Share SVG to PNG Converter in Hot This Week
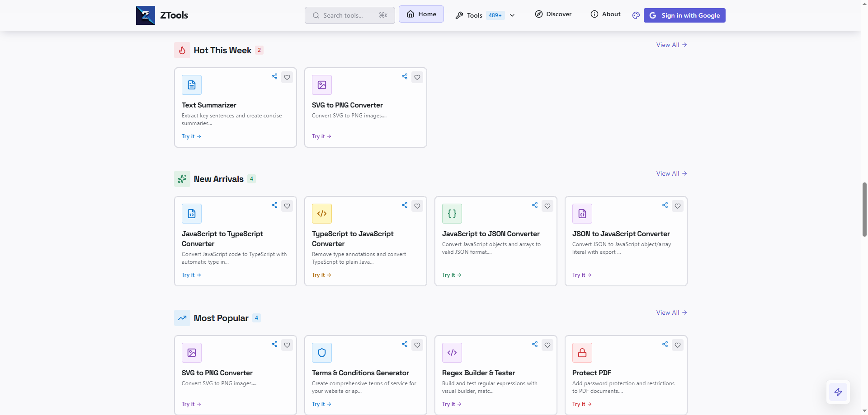 (x=405, y=76)
